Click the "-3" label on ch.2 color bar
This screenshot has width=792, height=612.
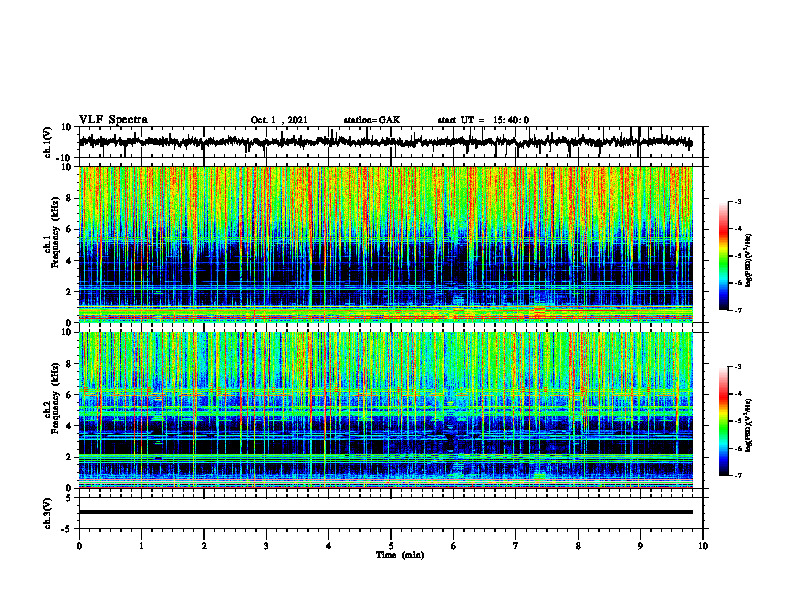point(738,367)
